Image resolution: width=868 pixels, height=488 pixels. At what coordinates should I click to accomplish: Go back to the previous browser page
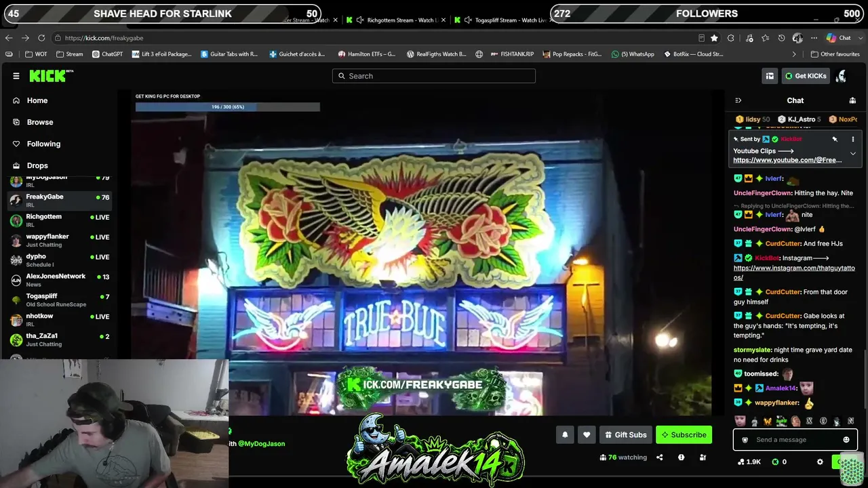9,38
